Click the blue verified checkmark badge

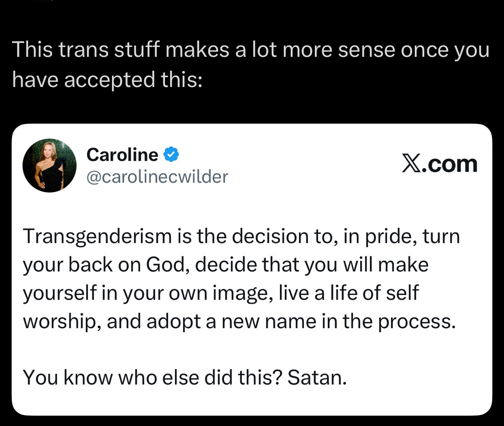coord(171,155)
